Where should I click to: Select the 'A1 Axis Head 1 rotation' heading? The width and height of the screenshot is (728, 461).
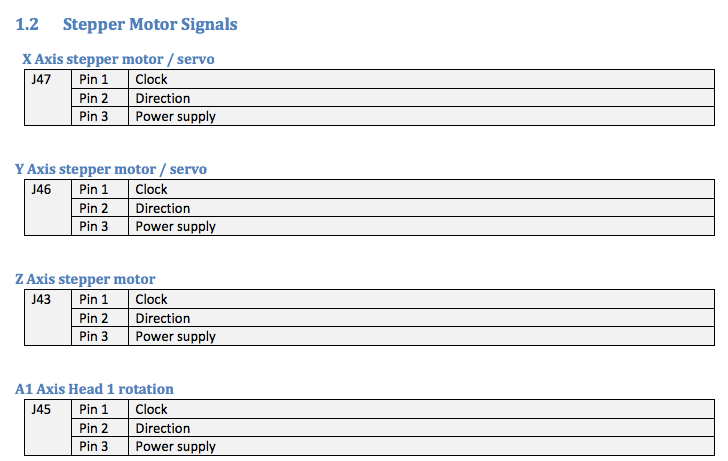tap(94, 389)
